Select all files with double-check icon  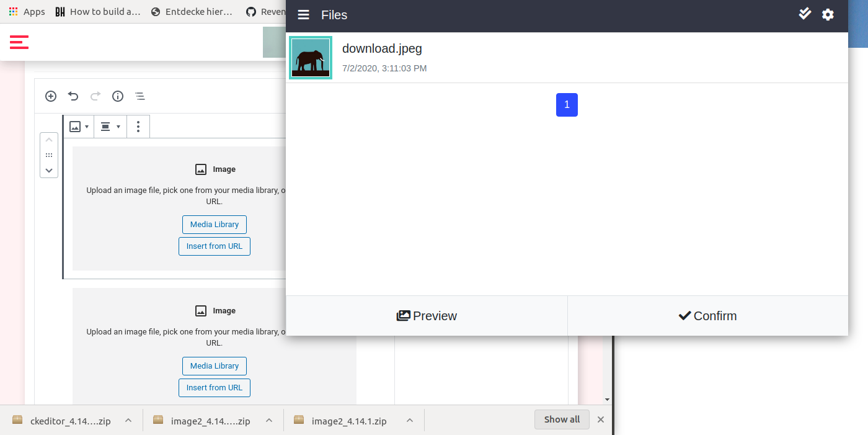pos(804,14)
